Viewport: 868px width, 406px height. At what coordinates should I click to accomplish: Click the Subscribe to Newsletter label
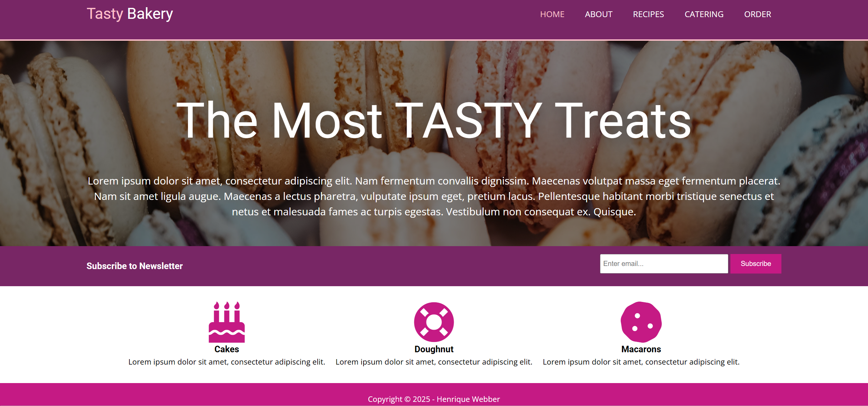pos(135,266)
